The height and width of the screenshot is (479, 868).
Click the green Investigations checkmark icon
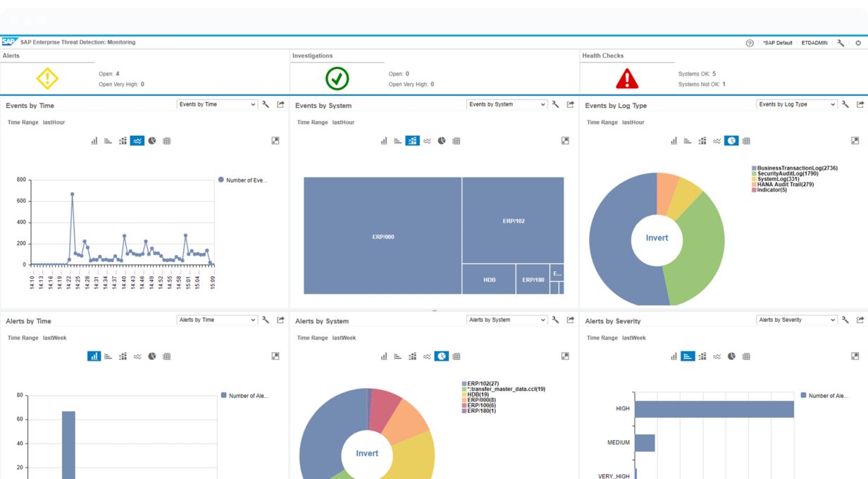click(x=337, y=78)
